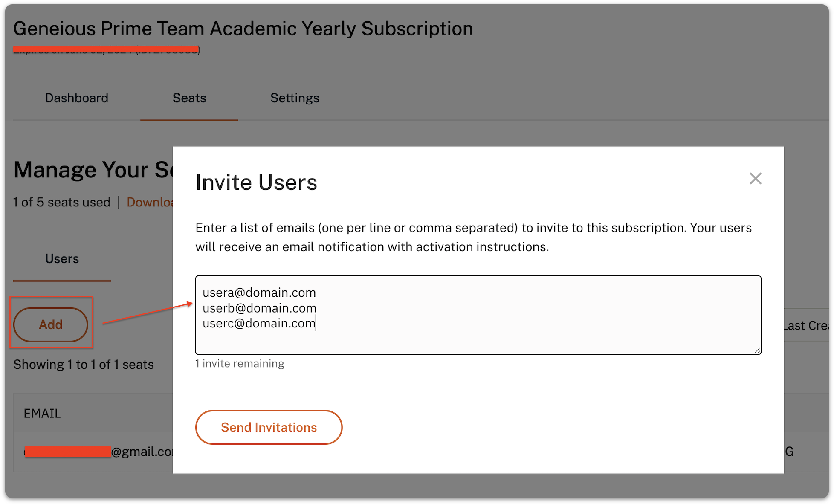The image size is (834, 504).
Task: Close the Invite Users dialog
Action: [x=755, y=179]
